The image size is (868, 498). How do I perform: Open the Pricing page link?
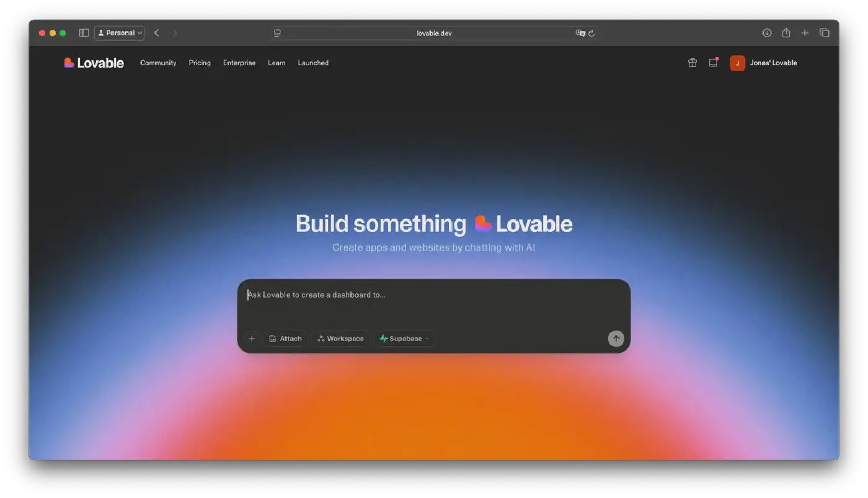point(200,63)
